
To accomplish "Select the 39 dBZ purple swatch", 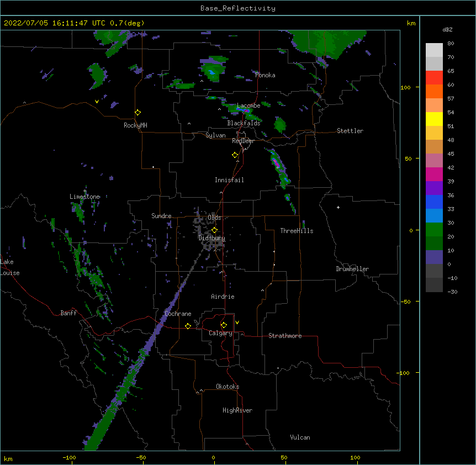I will point(434,188).
